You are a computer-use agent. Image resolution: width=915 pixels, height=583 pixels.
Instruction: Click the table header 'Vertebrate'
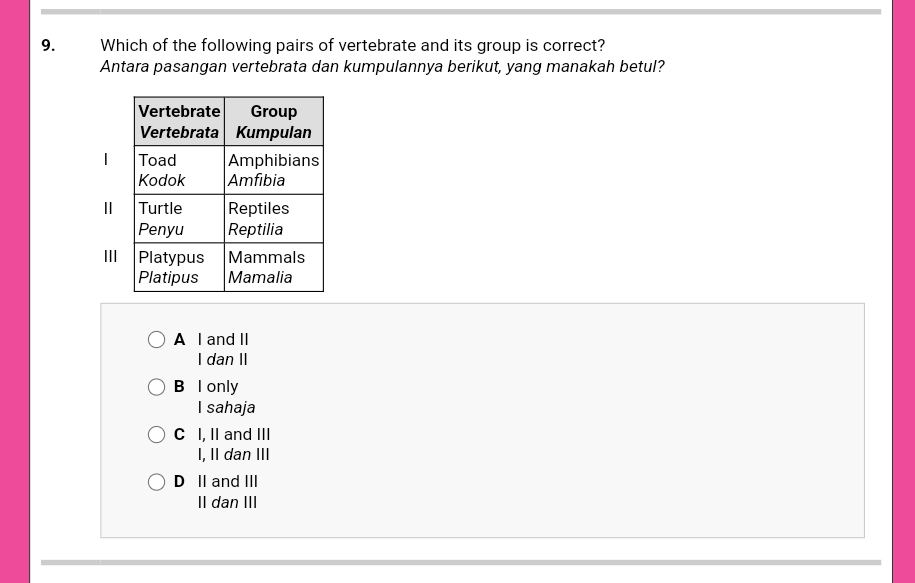[x=178, y=111]
